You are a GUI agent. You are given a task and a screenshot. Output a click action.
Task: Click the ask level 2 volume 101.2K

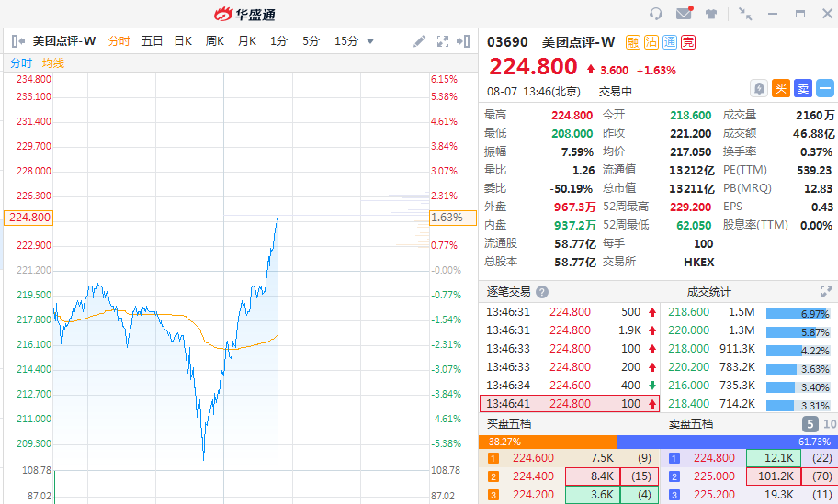tap(776, 476)
